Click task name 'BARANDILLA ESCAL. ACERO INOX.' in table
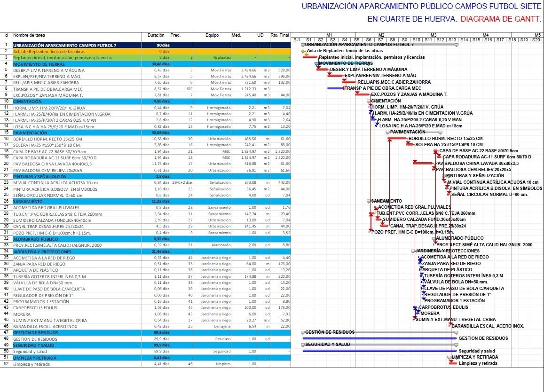The image size is (544, 392). click(x=46, y=327)
